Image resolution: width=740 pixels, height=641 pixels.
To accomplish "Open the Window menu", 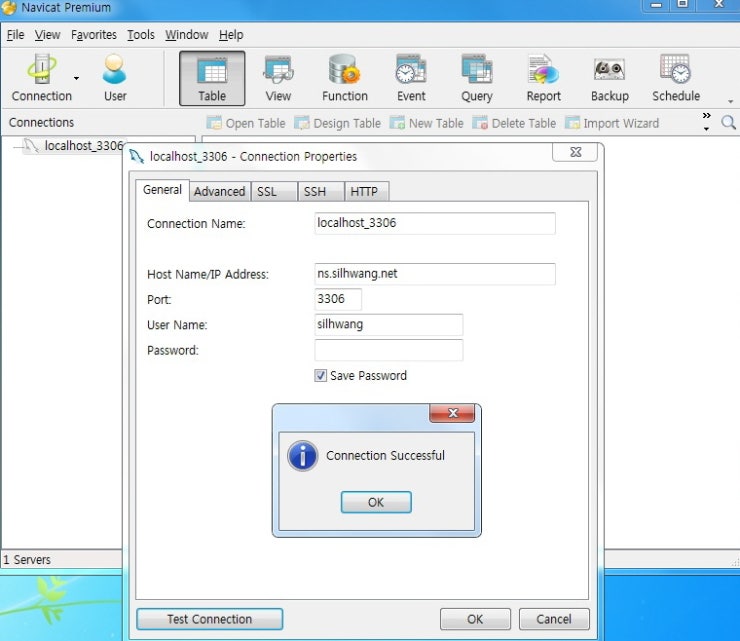I will [186, 35].
